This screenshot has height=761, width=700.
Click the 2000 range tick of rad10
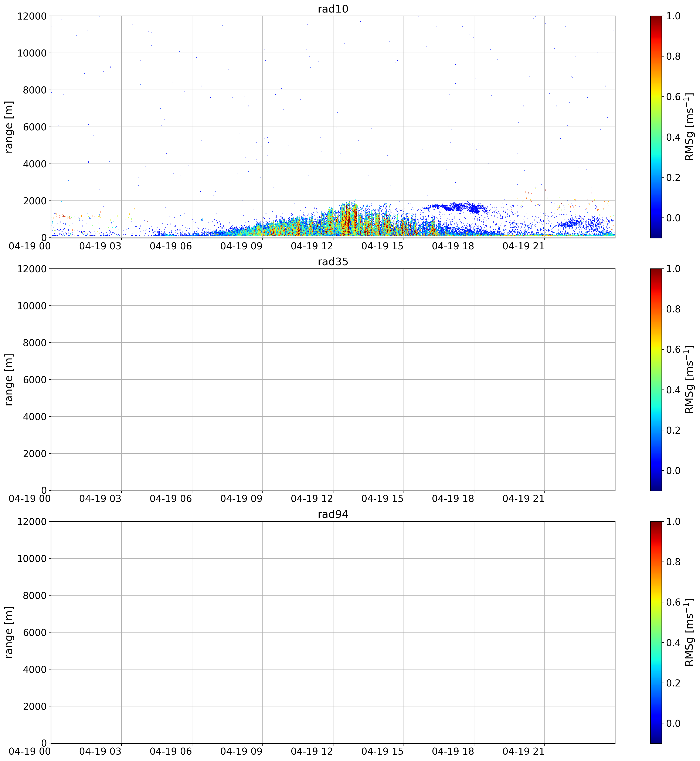[x=34, y=201]
